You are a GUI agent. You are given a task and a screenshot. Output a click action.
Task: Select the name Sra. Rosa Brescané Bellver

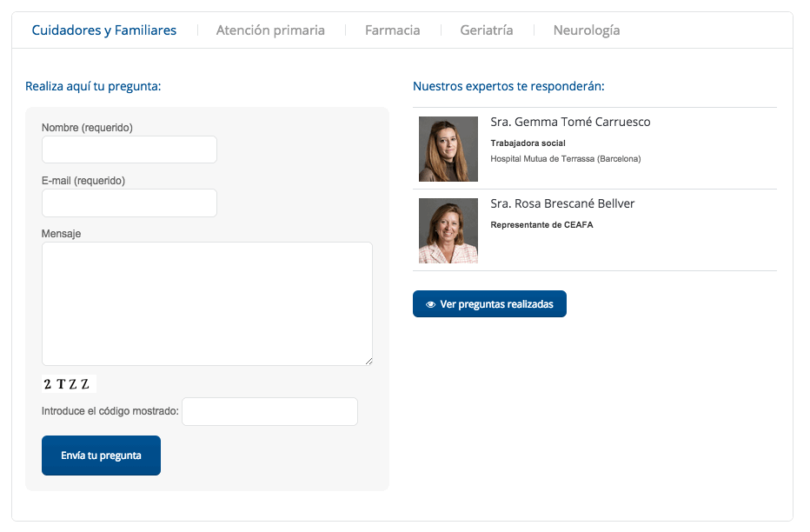pyautogui.click(x=562, y=204)
